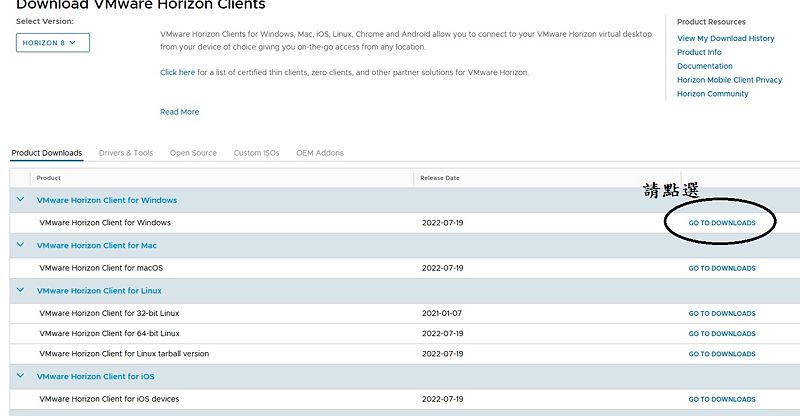Open the Custom ISOs tab
This screenshot has width=800, height=416.
pyautogui.click(x=257, y=153)
